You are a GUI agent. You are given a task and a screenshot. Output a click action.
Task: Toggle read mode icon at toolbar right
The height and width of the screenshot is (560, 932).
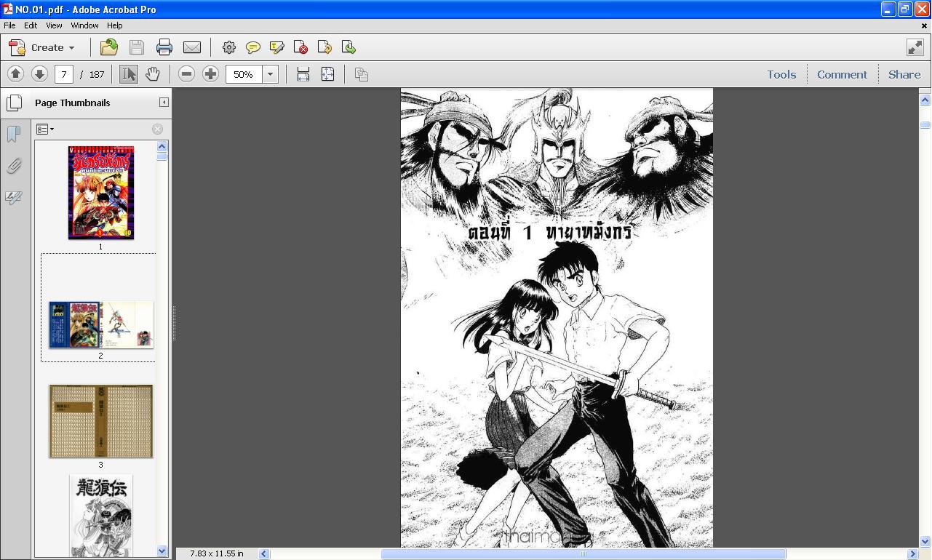pos(915,47)
